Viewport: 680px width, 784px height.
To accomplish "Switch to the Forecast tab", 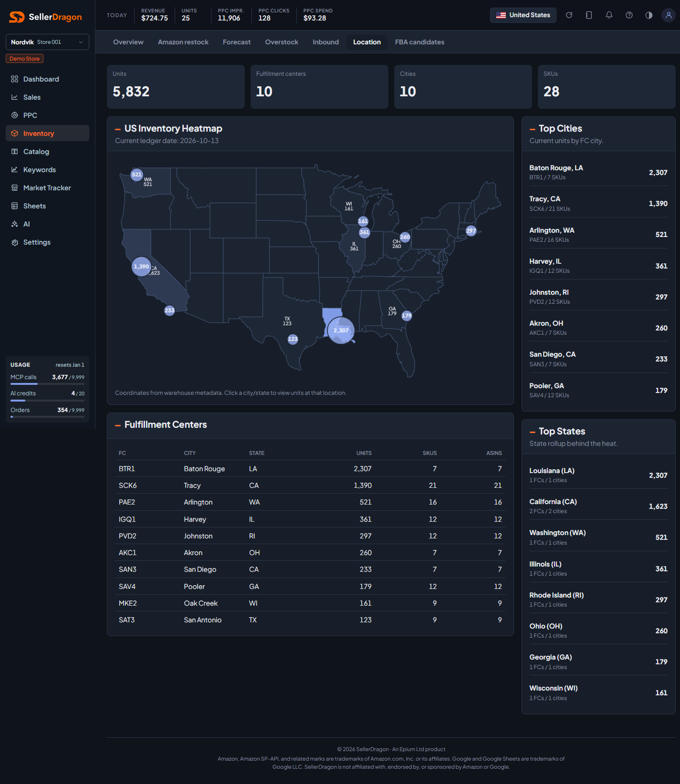I will click(x=237, y=42).
